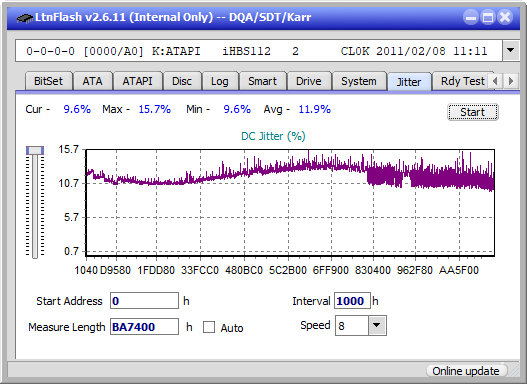Image resolution: width=527 pixels, height=384 pixels.
Task: Click the Start button
Action: point(473,112)
